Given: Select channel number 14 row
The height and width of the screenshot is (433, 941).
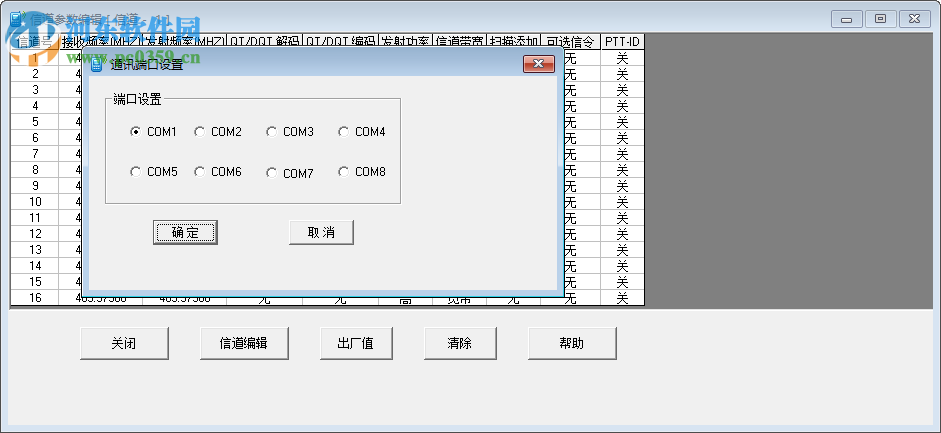Looking at the screenshot, I should point(35,266).
